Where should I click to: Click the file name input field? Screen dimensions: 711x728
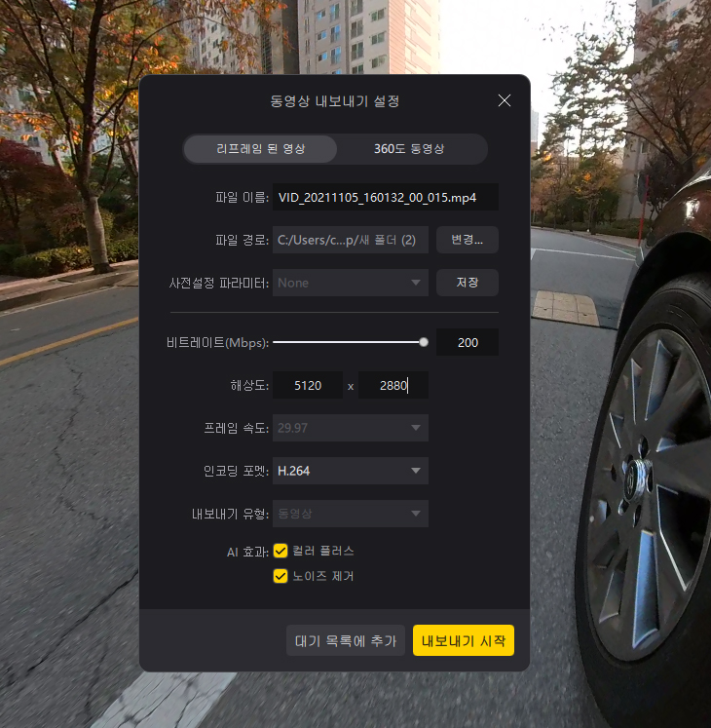coord(385,197)
